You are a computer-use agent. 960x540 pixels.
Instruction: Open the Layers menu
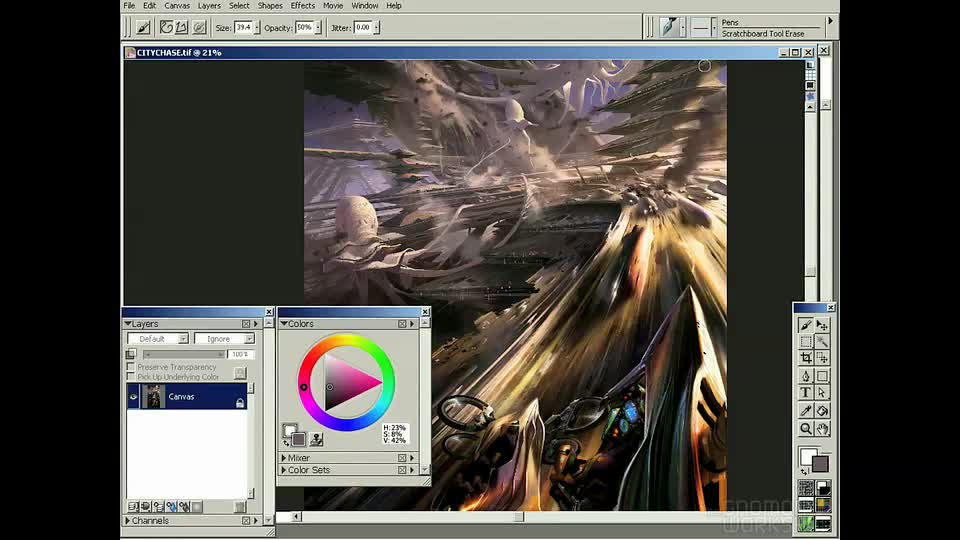click(209, 6)
